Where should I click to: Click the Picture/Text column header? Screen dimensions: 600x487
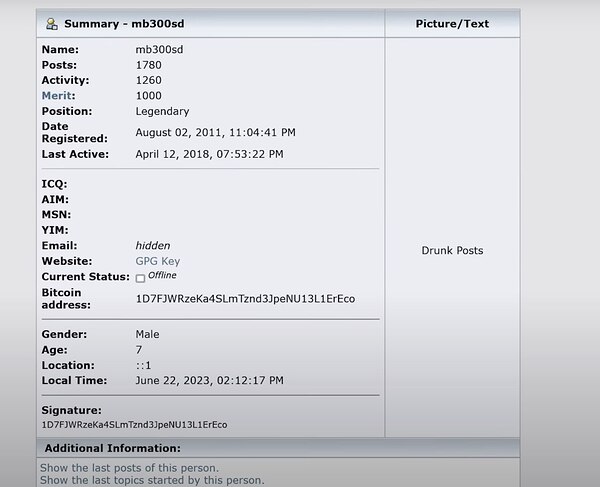click(452, 24)
